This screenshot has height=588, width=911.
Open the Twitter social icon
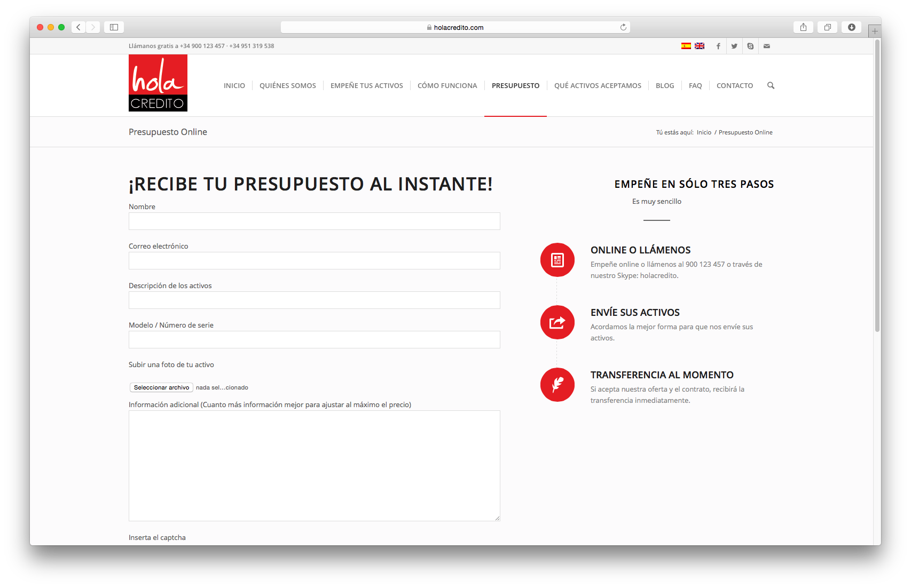734,46
